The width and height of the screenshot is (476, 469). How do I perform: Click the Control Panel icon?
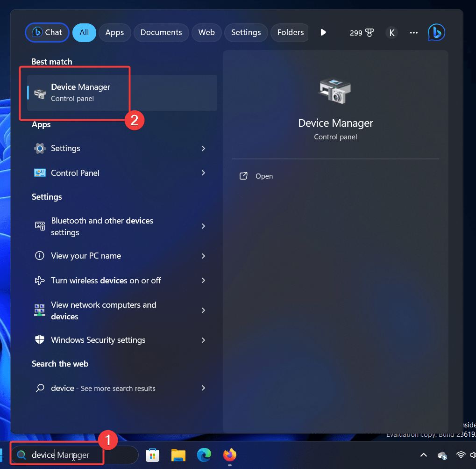pyautogui.click(x=40, y=173)
